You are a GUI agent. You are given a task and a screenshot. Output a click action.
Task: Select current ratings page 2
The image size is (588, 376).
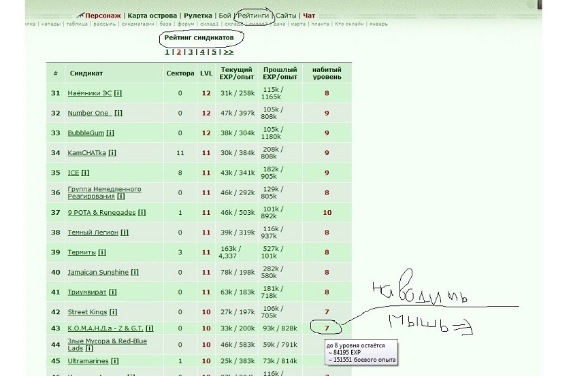179,52
